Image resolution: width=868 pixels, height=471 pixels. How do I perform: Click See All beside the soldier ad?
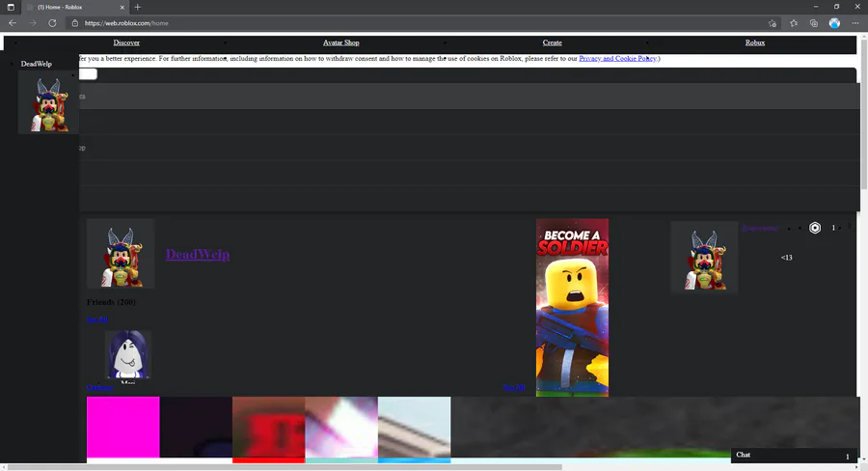514,387
